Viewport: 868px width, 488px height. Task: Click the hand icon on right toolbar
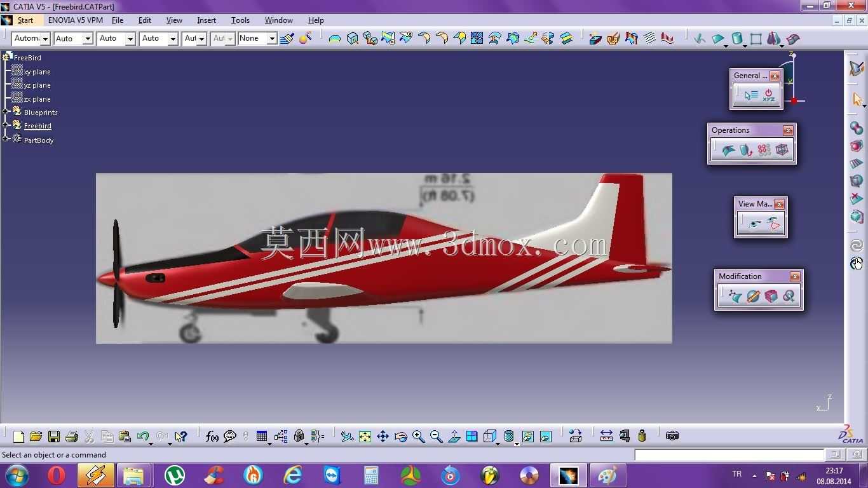(x=857, y=263)
